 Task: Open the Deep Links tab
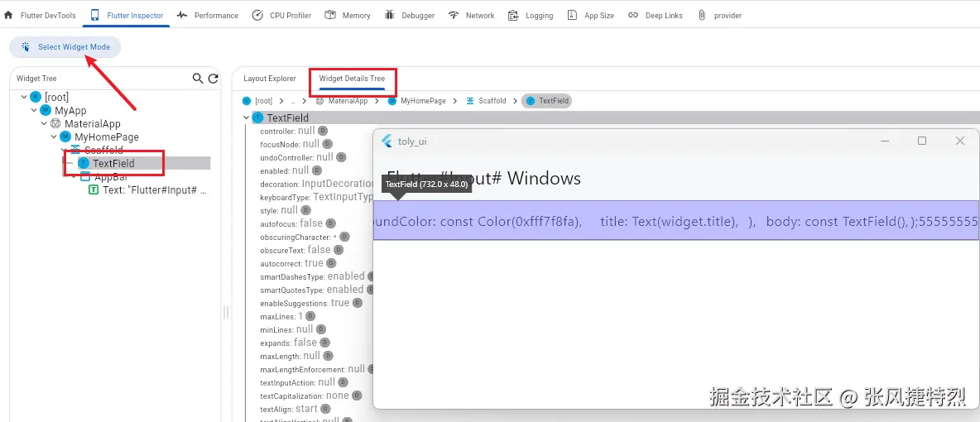point(655,15)
